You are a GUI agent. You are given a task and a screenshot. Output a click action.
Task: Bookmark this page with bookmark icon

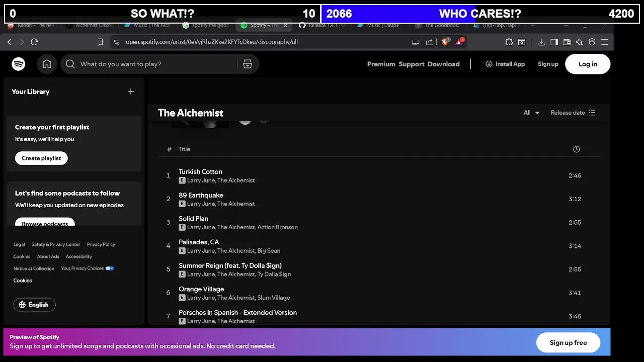[100, 42]
